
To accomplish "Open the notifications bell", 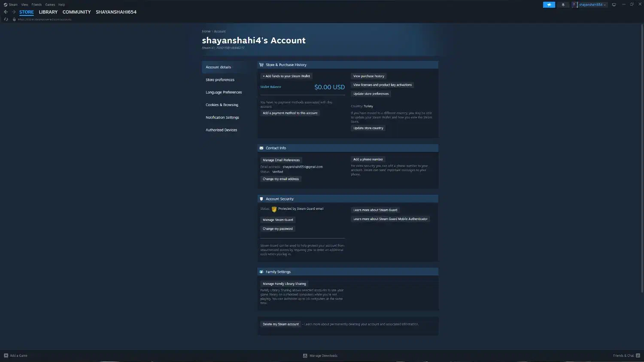I will [563, 5].
